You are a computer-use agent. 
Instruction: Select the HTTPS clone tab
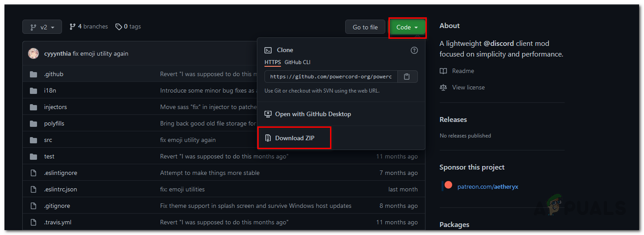272,62
